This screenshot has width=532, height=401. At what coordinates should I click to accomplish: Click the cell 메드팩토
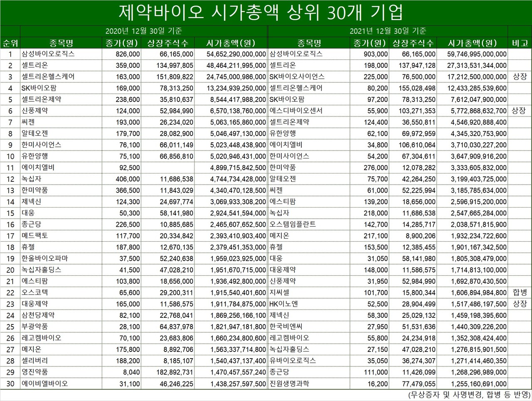coord(34,235)
